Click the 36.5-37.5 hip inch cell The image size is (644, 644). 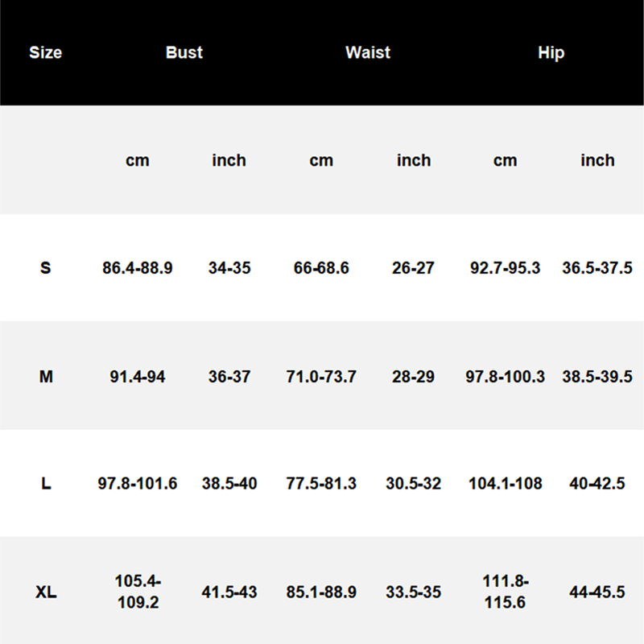597,268
